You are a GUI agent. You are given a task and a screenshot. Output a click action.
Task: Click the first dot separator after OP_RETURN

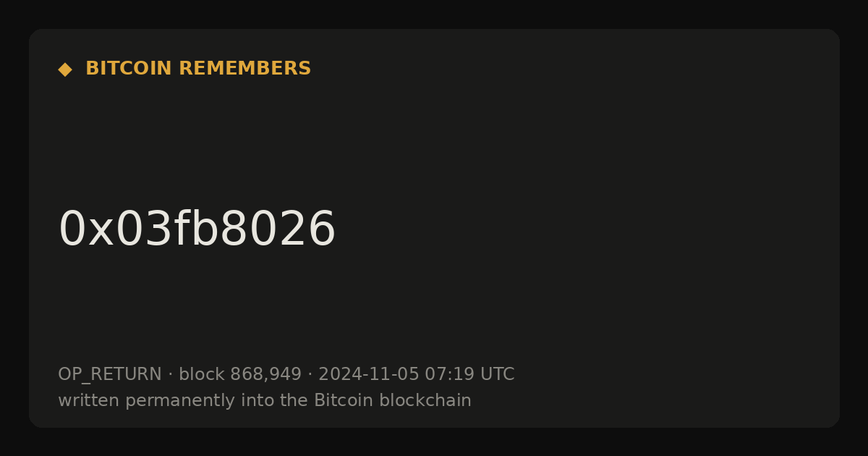(x=171, y=375)
